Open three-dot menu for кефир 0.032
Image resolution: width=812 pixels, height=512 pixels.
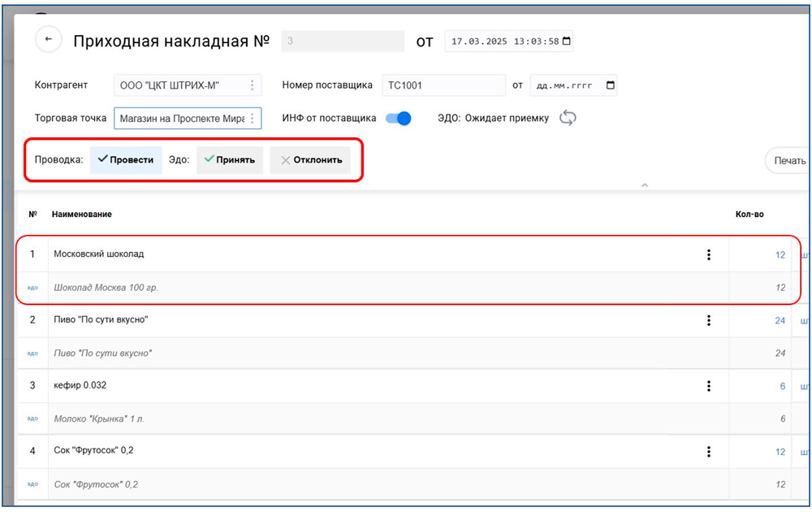click(709, 387)
